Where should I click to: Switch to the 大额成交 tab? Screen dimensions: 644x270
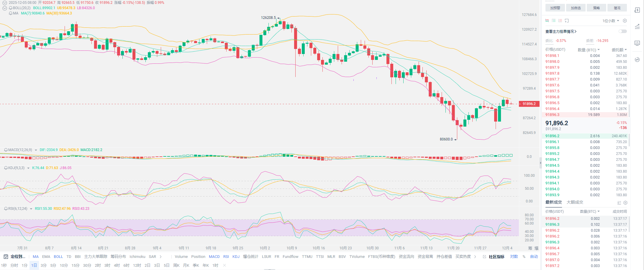tap(575, 202)
